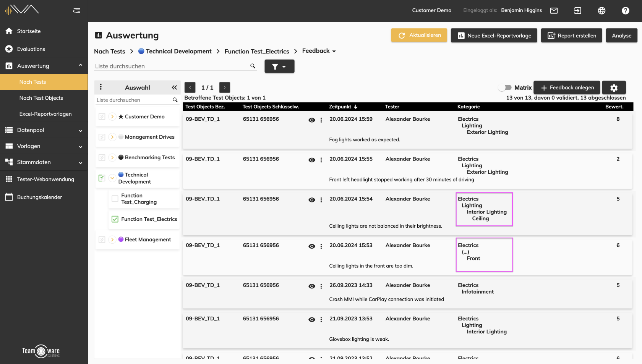Click Function Test_Electrics breadcrumb link
The height and width of the screenshot is (364, 642).
(257, 51)
